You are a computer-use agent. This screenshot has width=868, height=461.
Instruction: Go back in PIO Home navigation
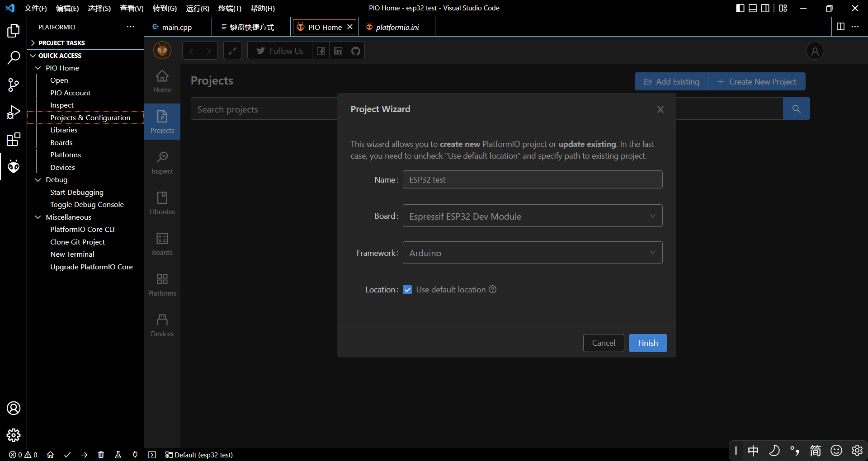(x=191, y=51)
